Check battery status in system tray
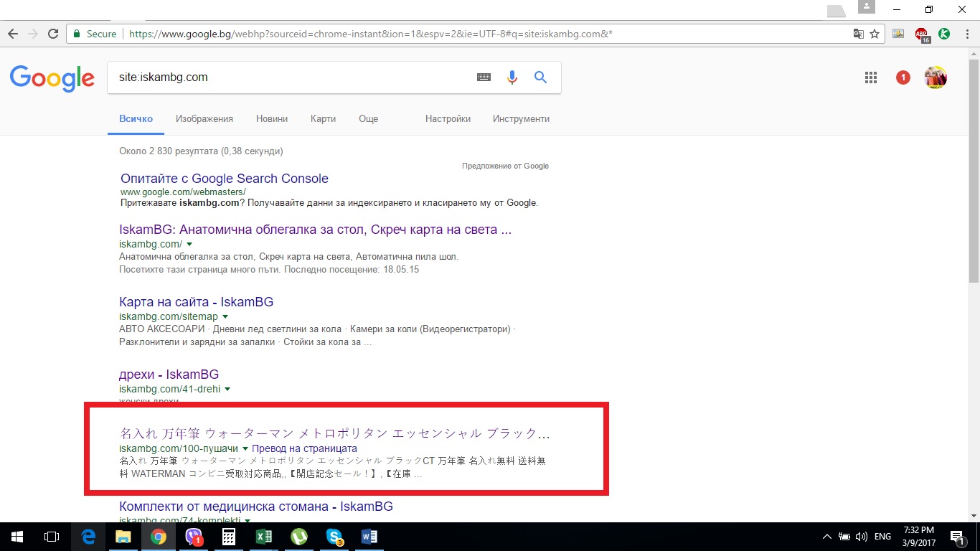Image resolution: width=980 pixels, height=551 pixels. pyautogui.click(x=845, y=537)
